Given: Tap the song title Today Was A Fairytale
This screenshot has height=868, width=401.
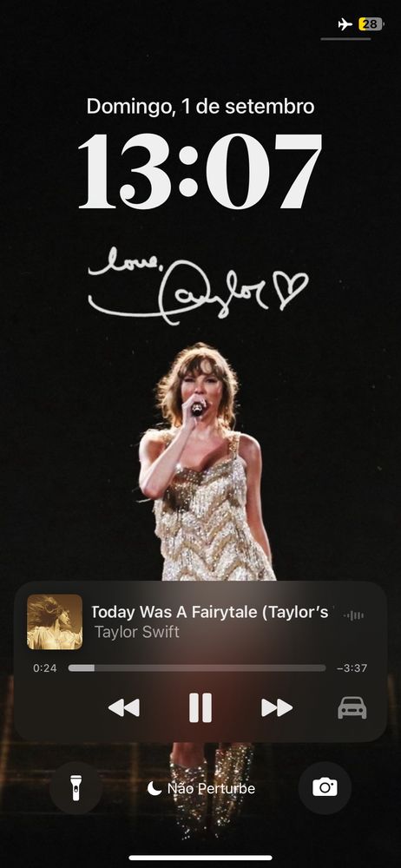Looking at the screenshot, I should 209,612.
